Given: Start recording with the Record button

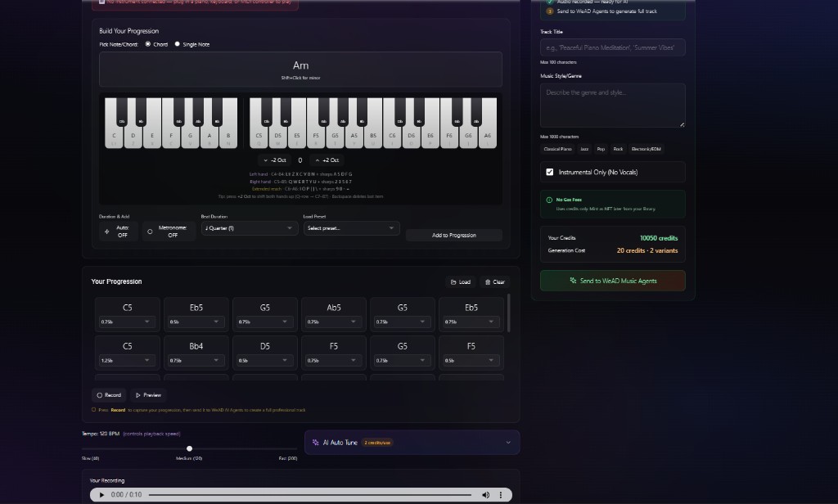Looking at the screenshot, I should pyautogui.click(x=109, y=395).
